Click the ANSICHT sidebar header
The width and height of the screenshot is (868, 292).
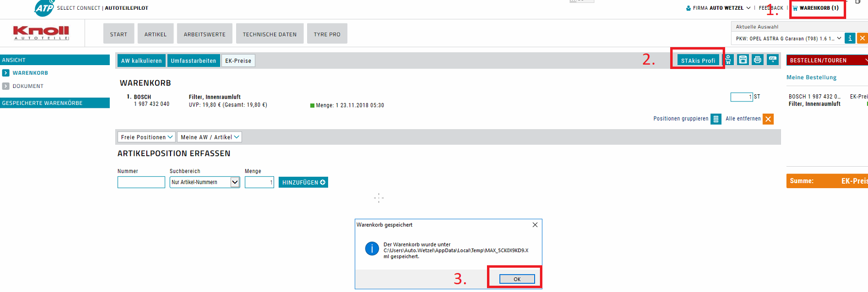(55, 60)
